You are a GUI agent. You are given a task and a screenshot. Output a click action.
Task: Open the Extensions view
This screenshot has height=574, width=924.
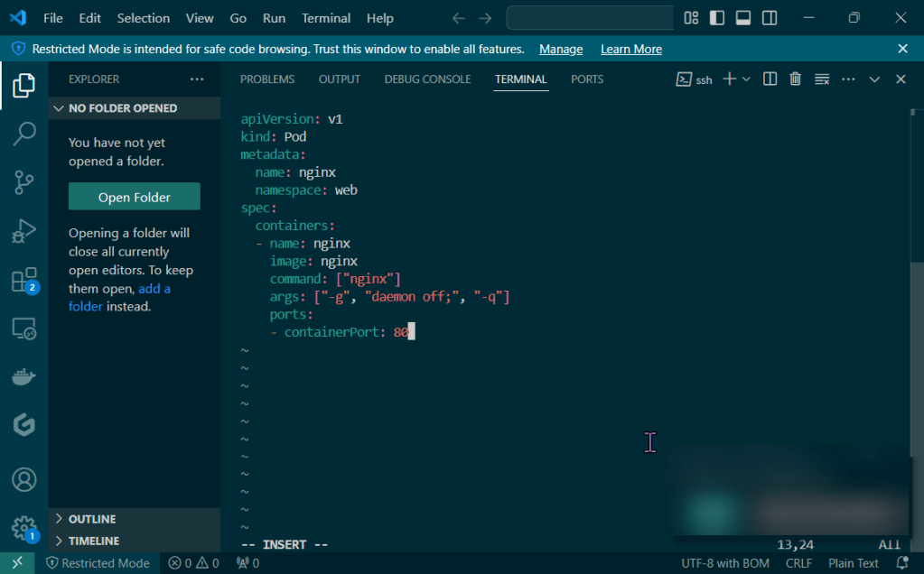(24, 280)
